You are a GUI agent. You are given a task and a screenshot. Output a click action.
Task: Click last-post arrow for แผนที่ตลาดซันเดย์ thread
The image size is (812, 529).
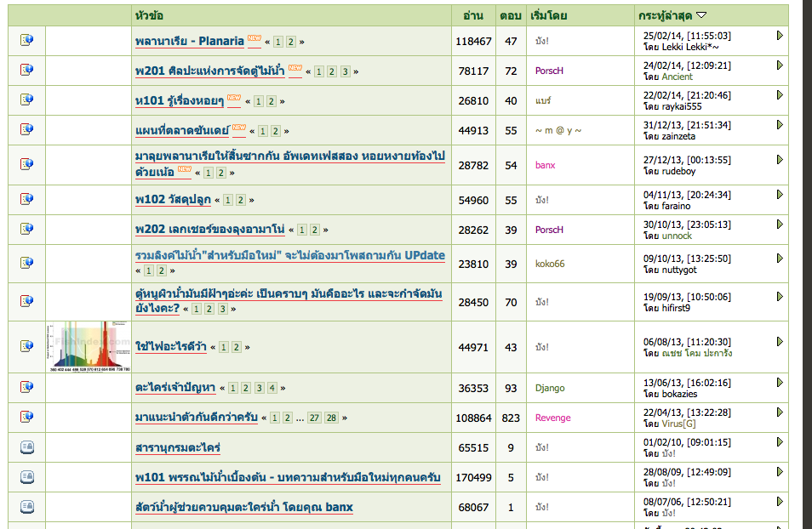pos(780,124)
